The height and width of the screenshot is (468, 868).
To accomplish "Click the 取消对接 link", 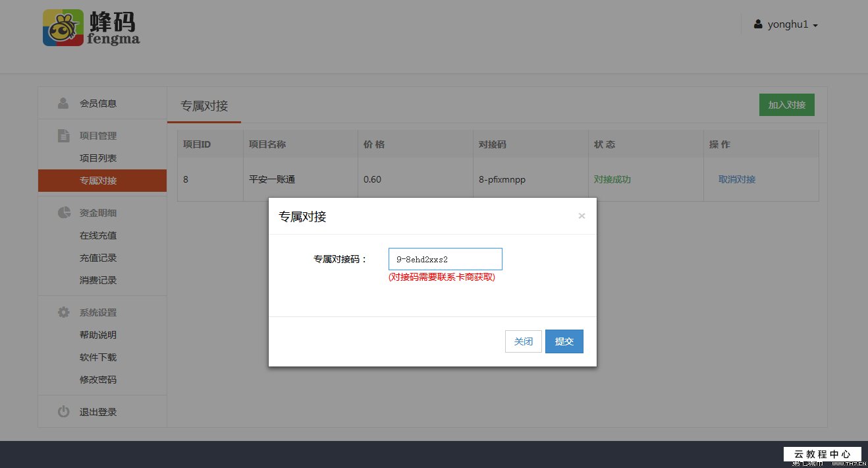I will [736, 179].
